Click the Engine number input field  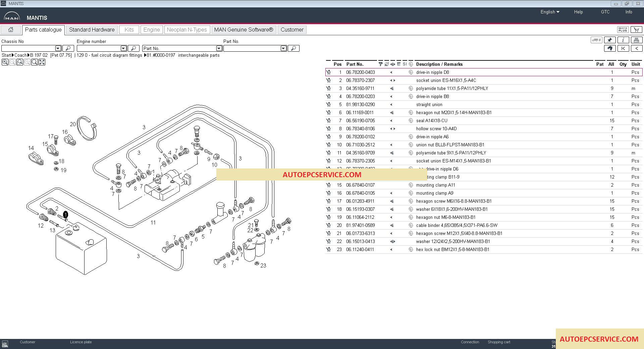[99, 48]
